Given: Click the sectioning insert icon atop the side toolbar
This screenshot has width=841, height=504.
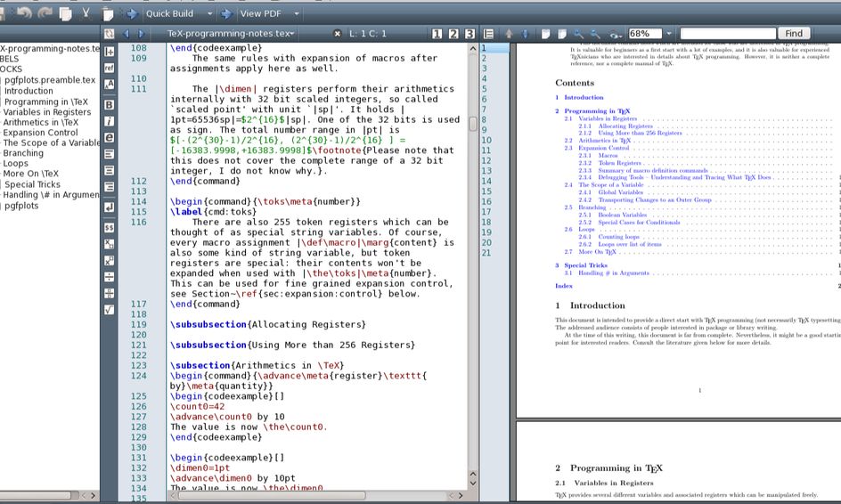Looking at the screenshot, I should coord(109,52).
